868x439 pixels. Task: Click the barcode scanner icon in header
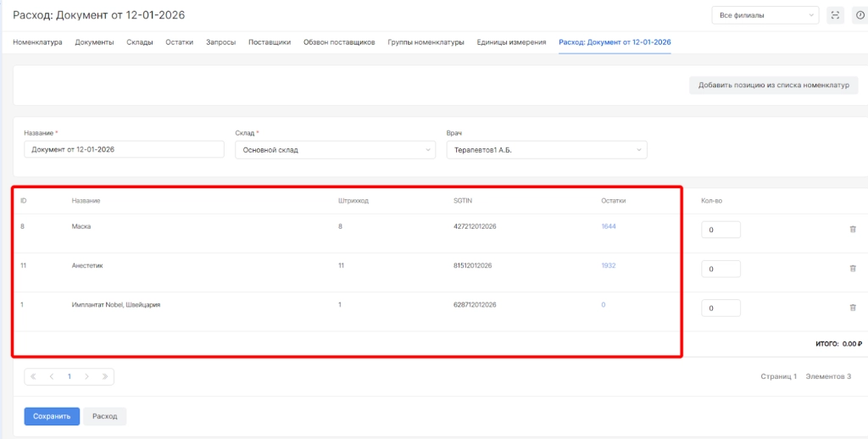(x=835, y=15)
